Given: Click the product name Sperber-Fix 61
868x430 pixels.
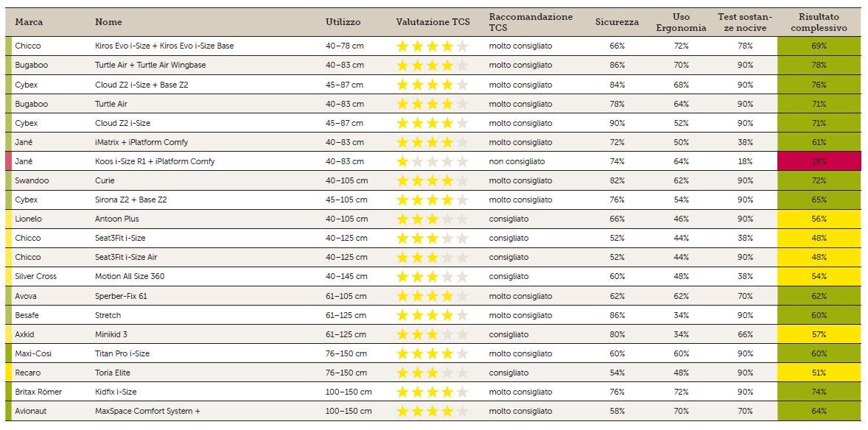Looking at the screenshot, I should pos(122,296).
